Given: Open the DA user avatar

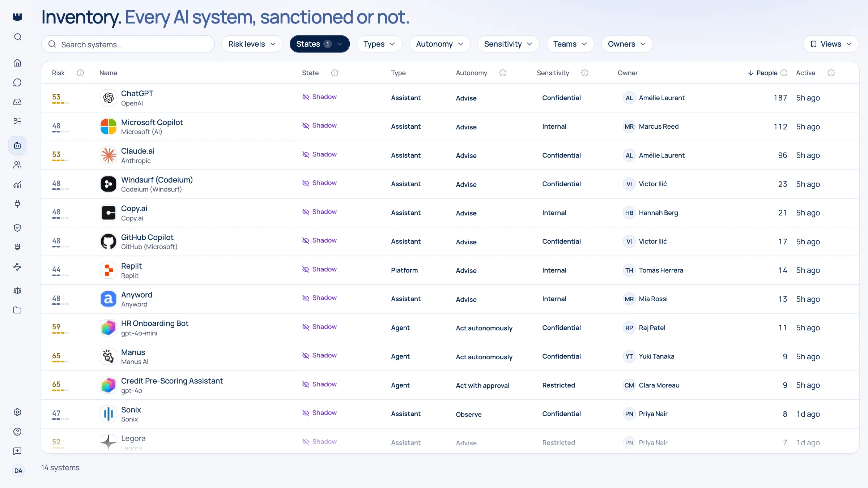Looking at the screenshot, I should point(18,471).
